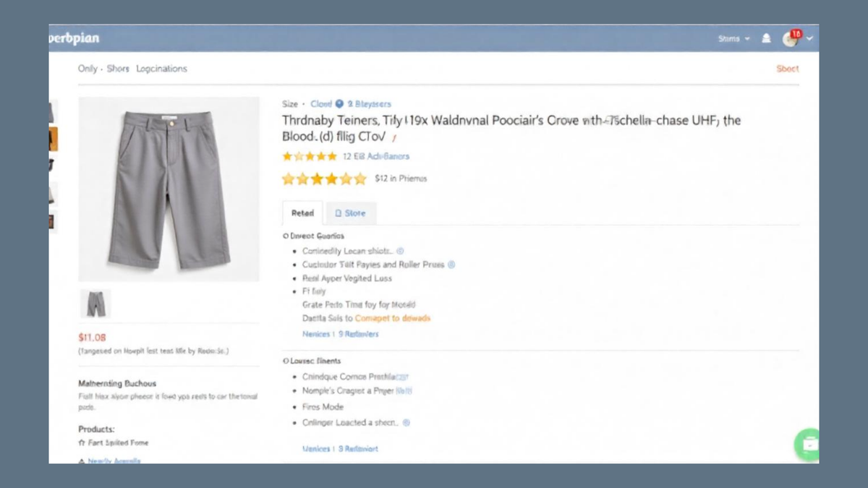Click the info icon next to Cnlinger Loacted
The image size is (868, 488).
pyautogui.click(x=407, y=423)
